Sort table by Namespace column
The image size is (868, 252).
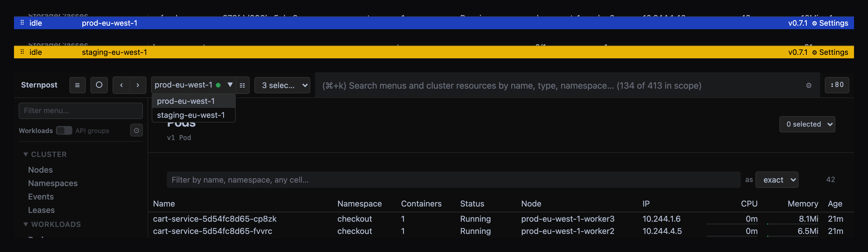click(360, 204)
